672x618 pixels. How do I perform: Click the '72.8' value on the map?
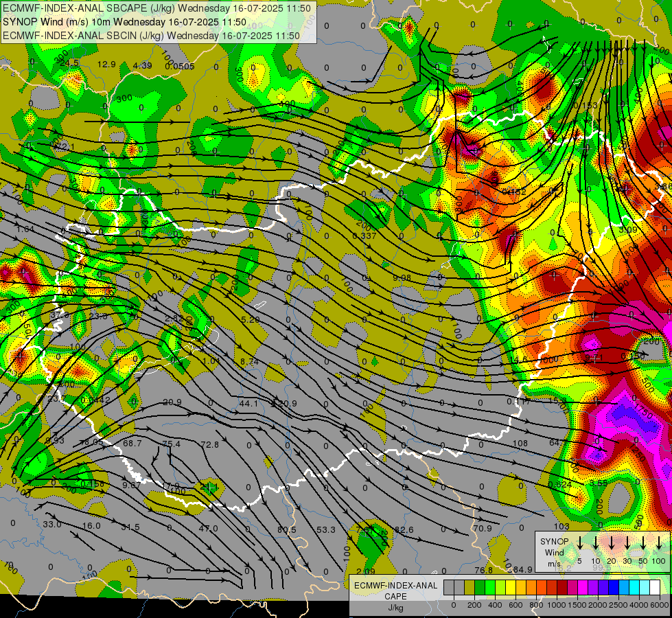pos(209,445)
